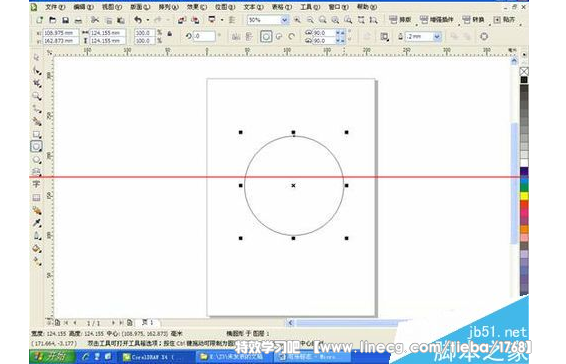
Task: Expand the undo history dropdown arrow
Action: coord(148,20)
